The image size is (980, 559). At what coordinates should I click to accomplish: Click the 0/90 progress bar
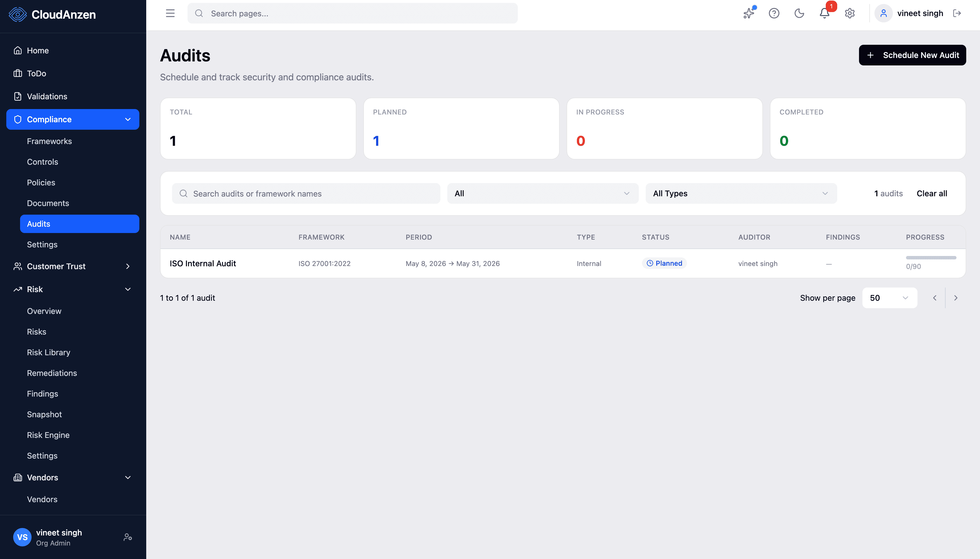click(x=931, y=258)
